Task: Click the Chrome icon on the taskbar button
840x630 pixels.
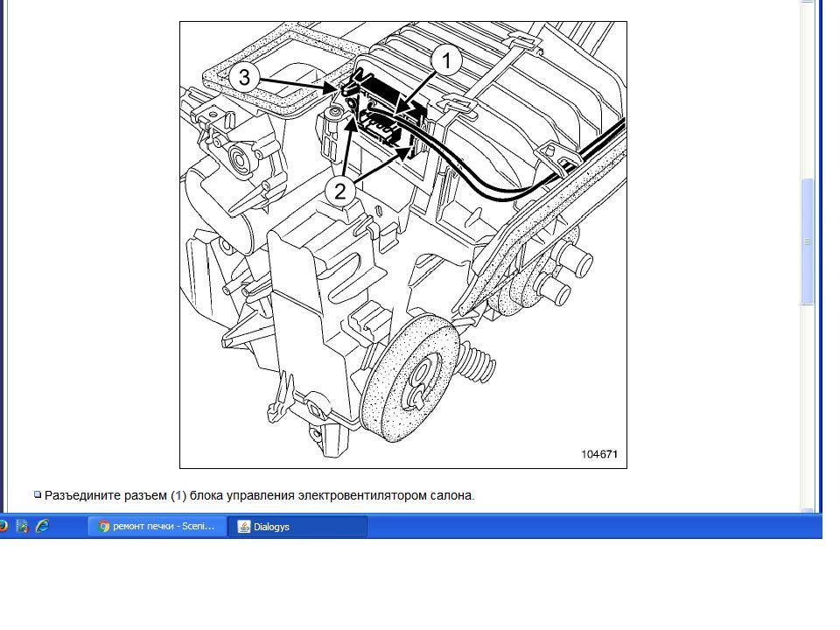Action: coord(104,527)
